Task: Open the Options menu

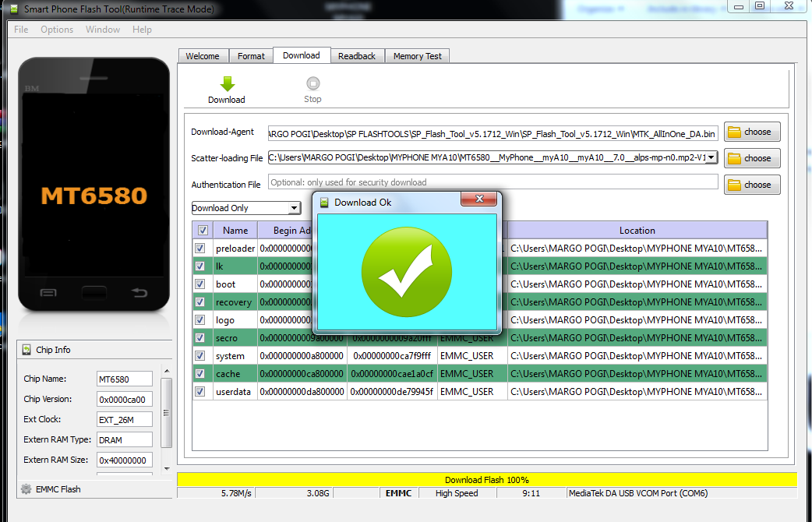Action: (x=57, y=30)
